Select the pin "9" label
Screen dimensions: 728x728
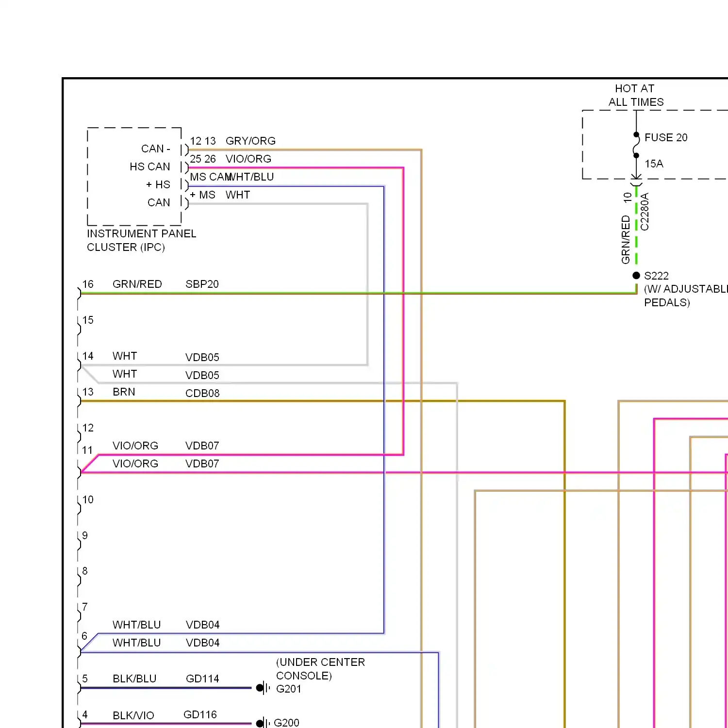85,535
